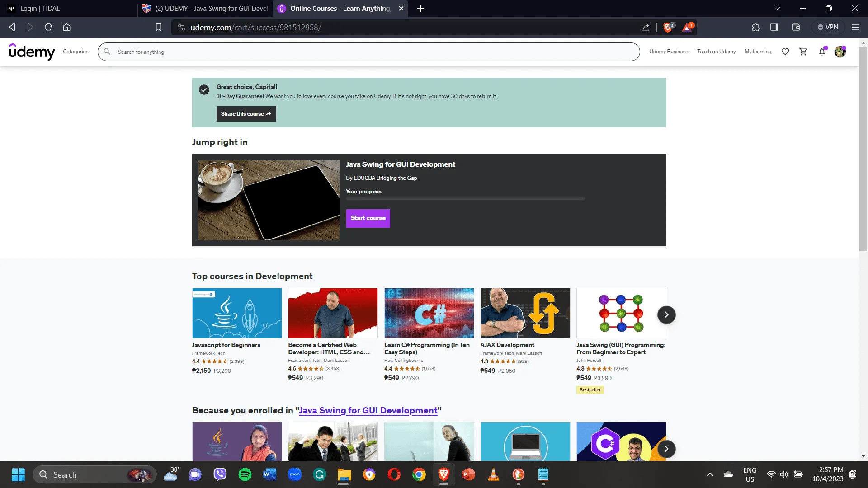Viewport: 868px width, 488px height.
Task: Show next Top courses in Development
Action: (666, 314)
